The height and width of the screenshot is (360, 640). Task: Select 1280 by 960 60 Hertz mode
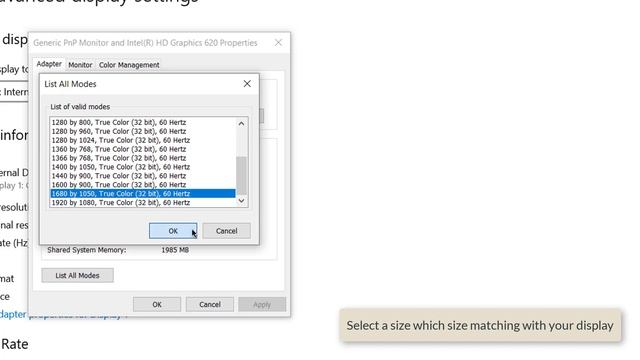[x=142, y=131]
